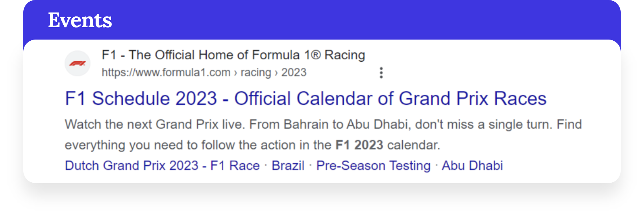Click the snippet line starting with Watch the next
Screen dimensions: 644x218
click(x=323, y=125)
